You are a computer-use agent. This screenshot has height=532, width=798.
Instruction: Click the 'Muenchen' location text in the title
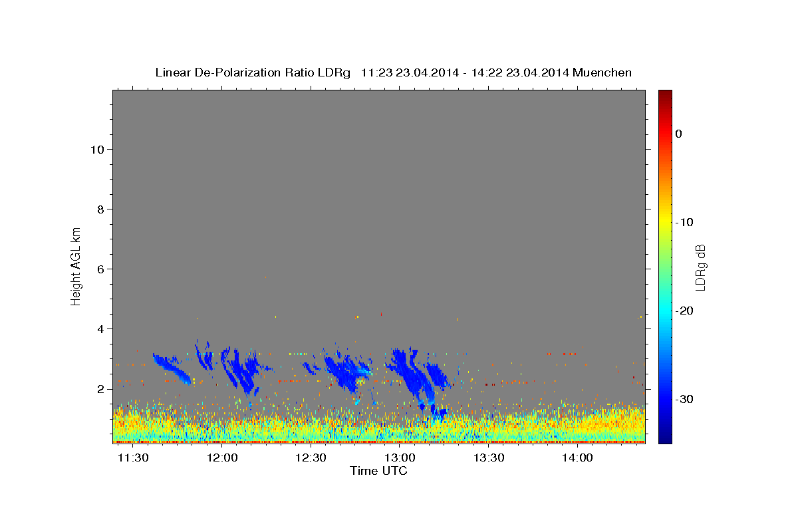[602, 72]
